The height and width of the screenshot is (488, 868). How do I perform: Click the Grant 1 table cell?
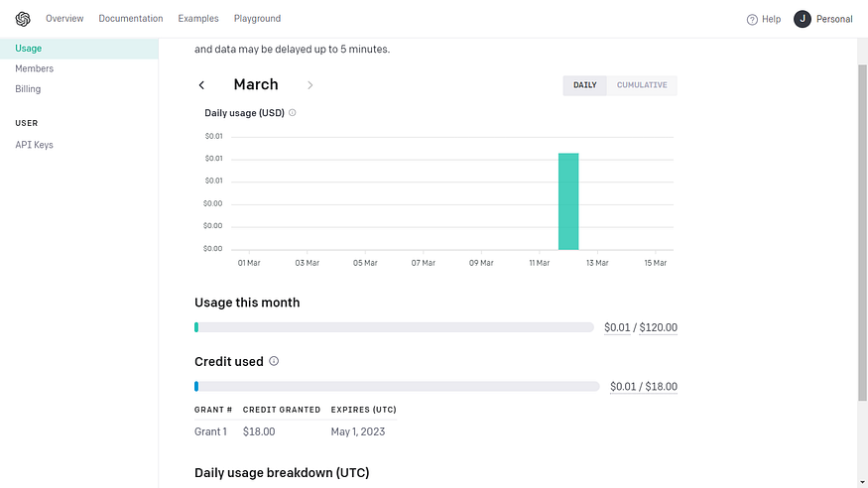point(210,431)
